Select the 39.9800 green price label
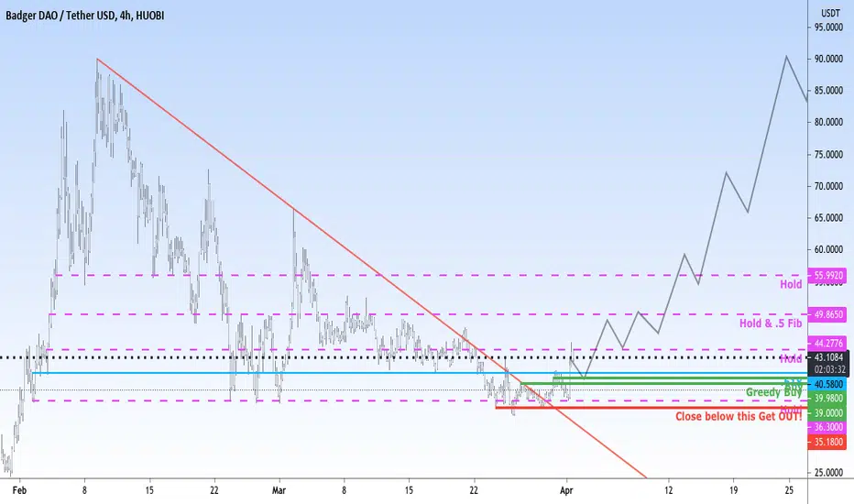The height and width of the screenshot is (504, 854). [827, 399]
